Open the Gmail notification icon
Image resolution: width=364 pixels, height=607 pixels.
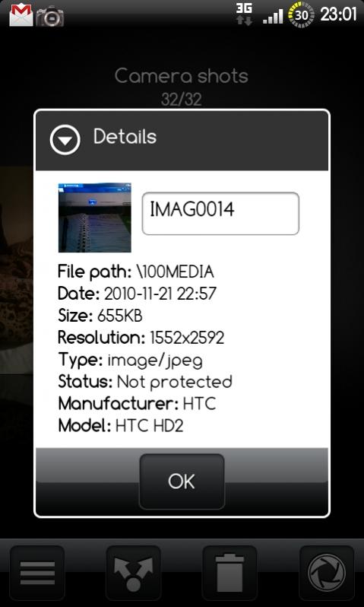coord(21,15)
